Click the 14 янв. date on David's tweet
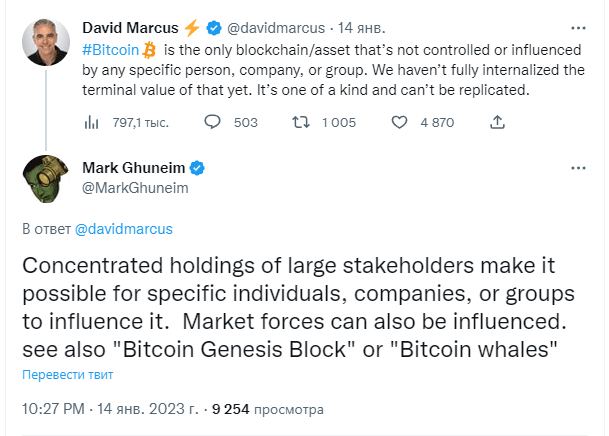 [361, 28]
